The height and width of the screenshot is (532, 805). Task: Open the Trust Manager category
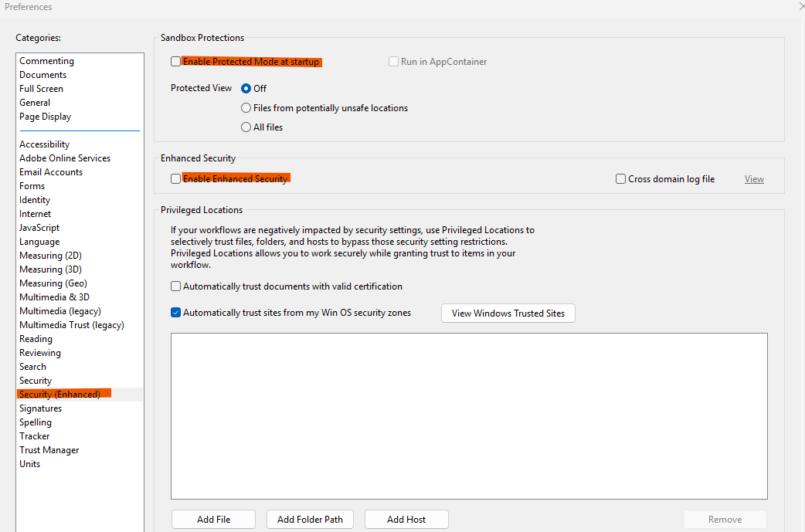49,450
